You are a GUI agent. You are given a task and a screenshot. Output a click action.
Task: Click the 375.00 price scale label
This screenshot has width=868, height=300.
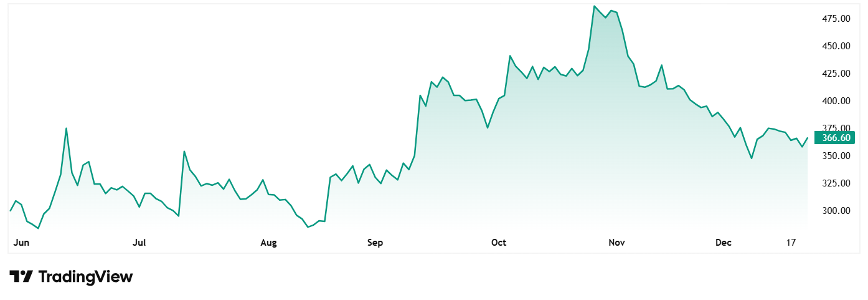coord(836,128)
